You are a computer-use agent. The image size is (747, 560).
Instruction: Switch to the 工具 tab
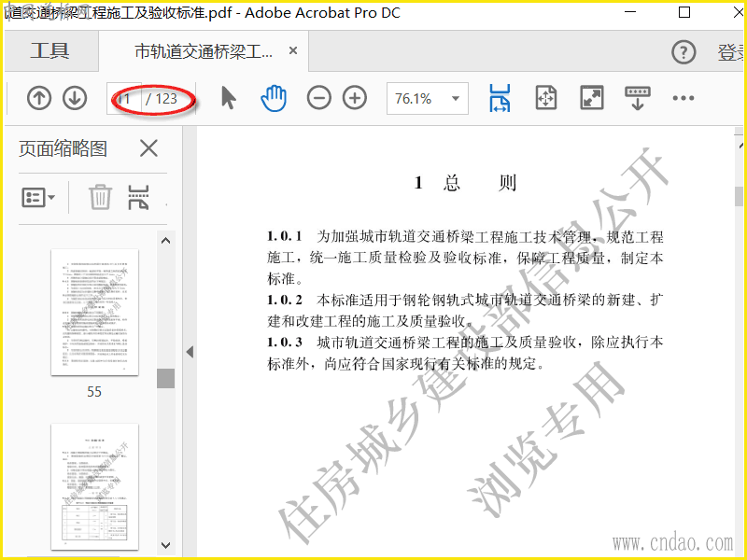tap(50, 51)
